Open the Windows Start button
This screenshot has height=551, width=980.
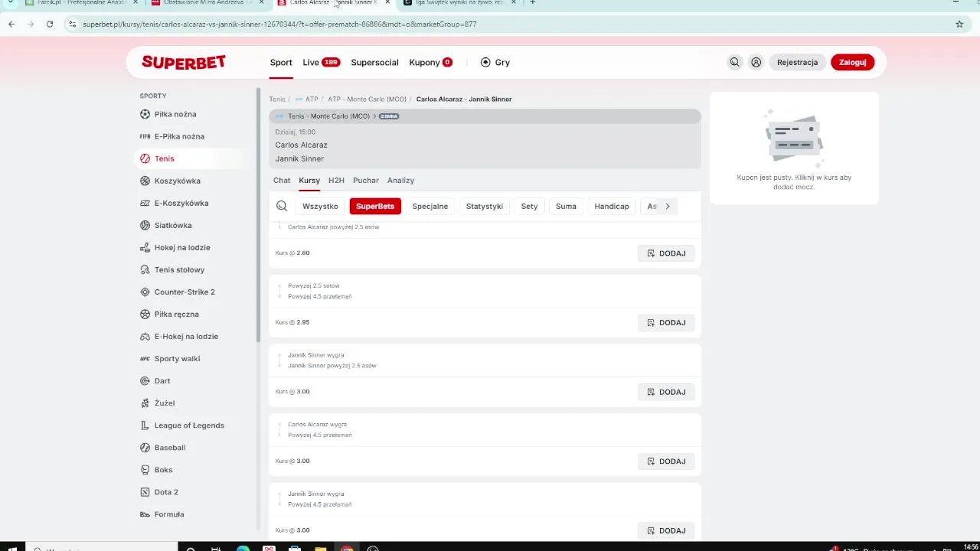[12, 548]
